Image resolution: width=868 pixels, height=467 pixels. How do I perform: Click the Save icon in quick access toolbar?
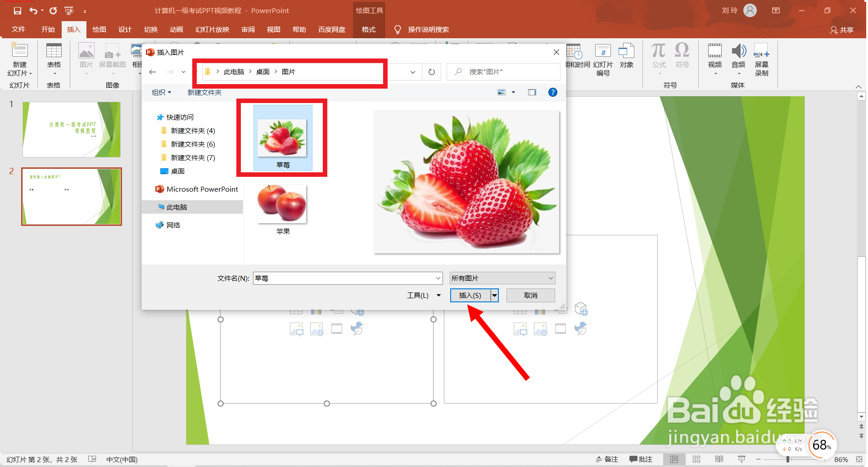click(17, 10)
